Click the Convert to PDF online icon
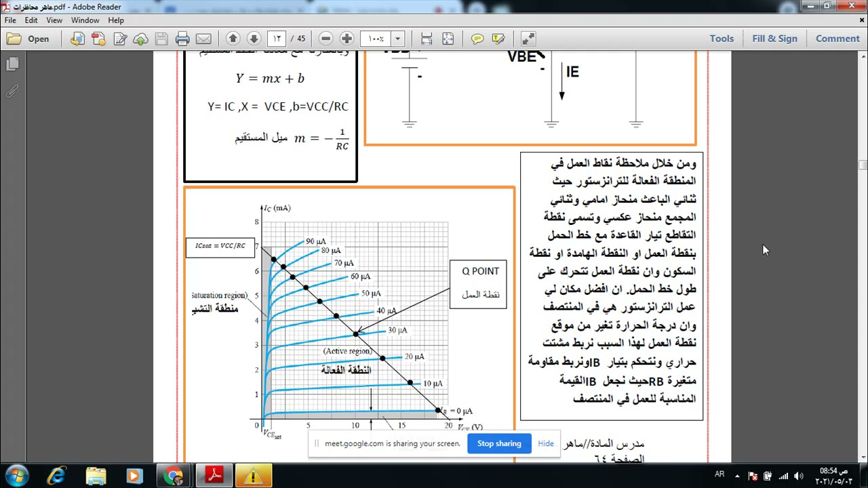The image size is (868, 488). pos(77,39)
